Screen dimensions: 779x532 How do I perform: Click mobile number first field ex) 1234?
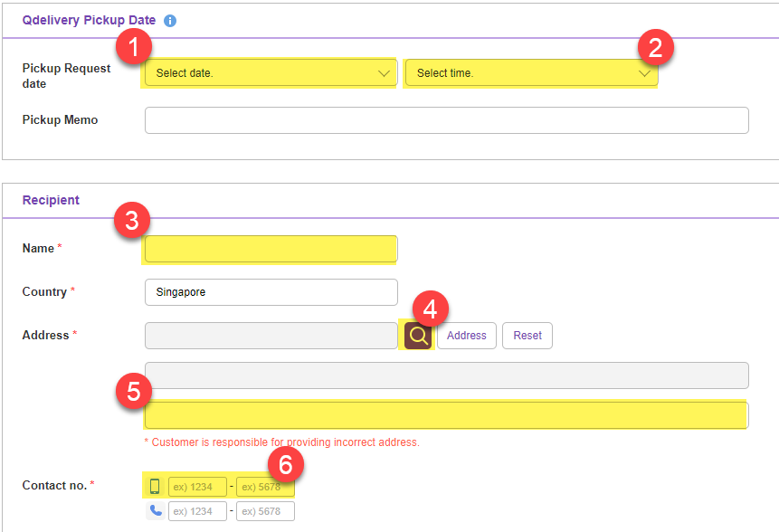[197, 487]
